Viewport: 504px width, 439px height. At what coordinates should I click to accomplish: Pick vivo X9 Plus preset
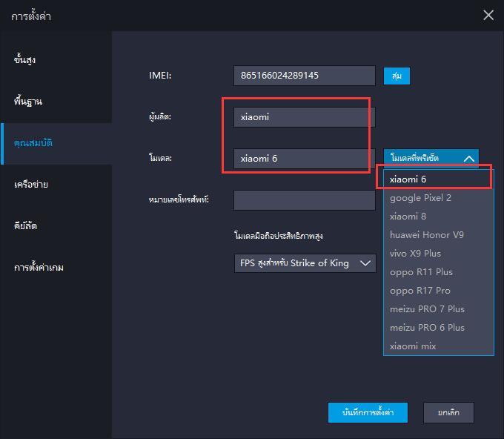[x=439, y=254]
